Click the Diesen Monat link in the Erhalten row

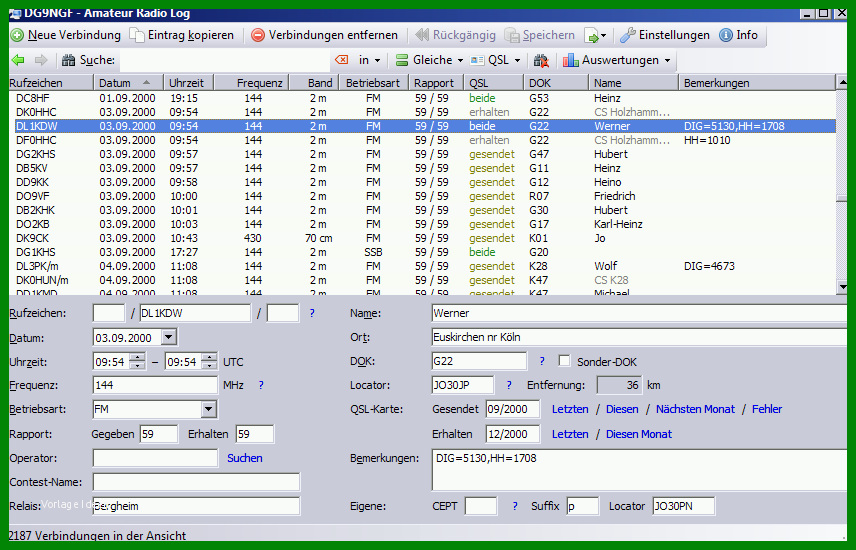pos(639,434)
